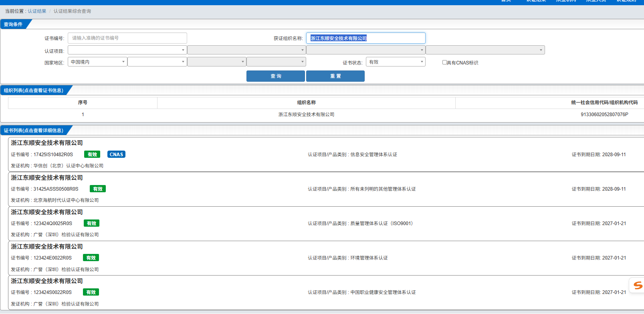This screenshot has width=644, height=314.
Task: Click the blue CNAS badge
Action: point(116,155)
